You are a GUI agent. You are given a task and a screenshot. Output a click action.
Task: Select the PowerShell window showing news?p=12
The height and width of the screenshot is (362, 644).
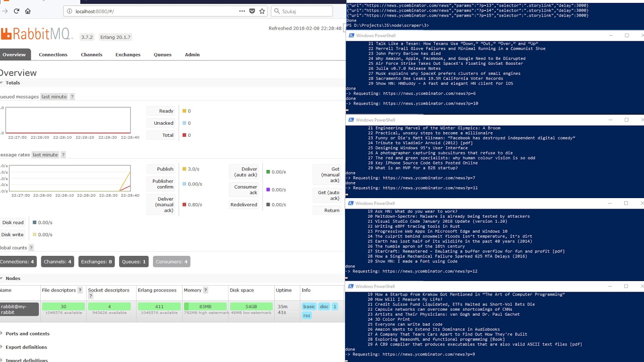coord(495,239)
